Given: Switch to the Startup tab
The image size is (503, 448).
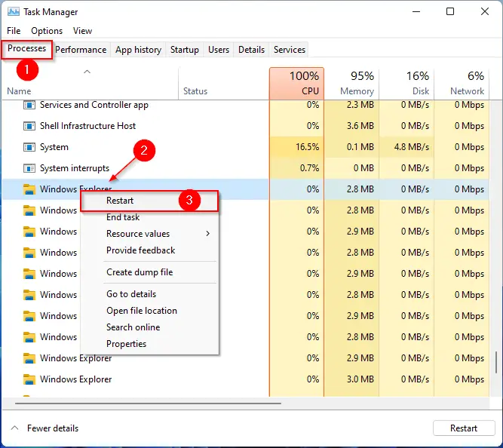Looking at the screenshot, I should [x=185, y=50].
